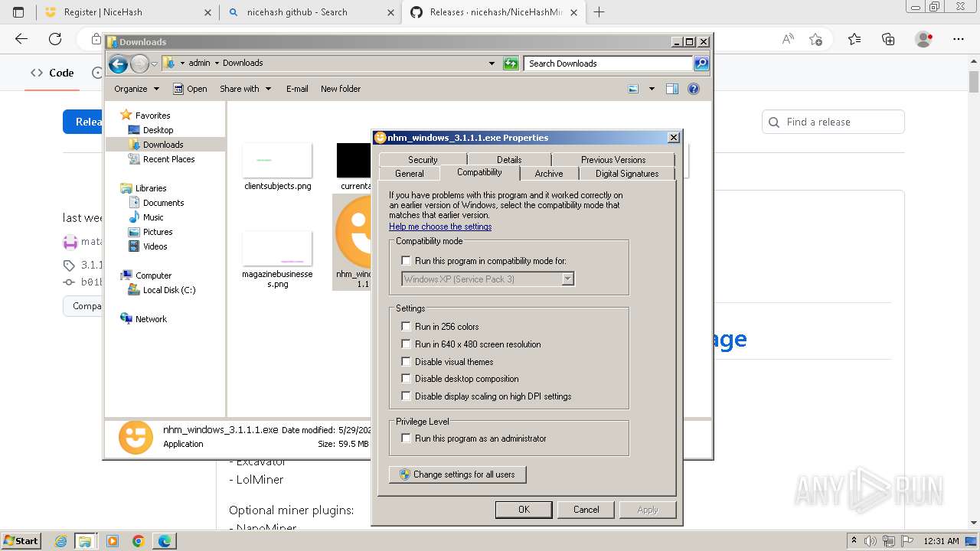Open the General tab
The image size is (980, 551).
pos(410,174)
